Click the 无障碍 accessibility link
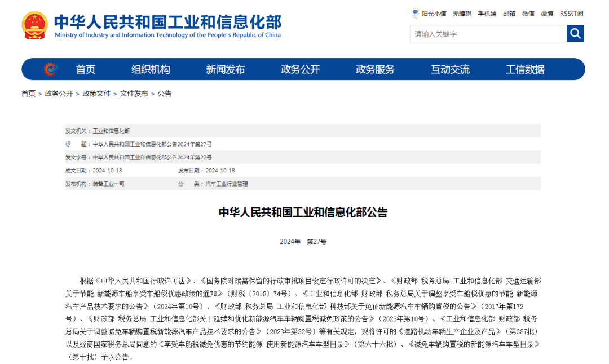The height and width of the screenshot is (364, 609). pos(462,14)
